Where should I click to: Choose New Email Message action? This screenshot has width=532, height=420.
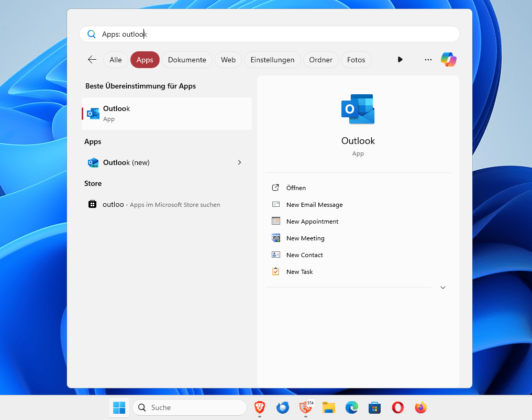tap(315, 205)
